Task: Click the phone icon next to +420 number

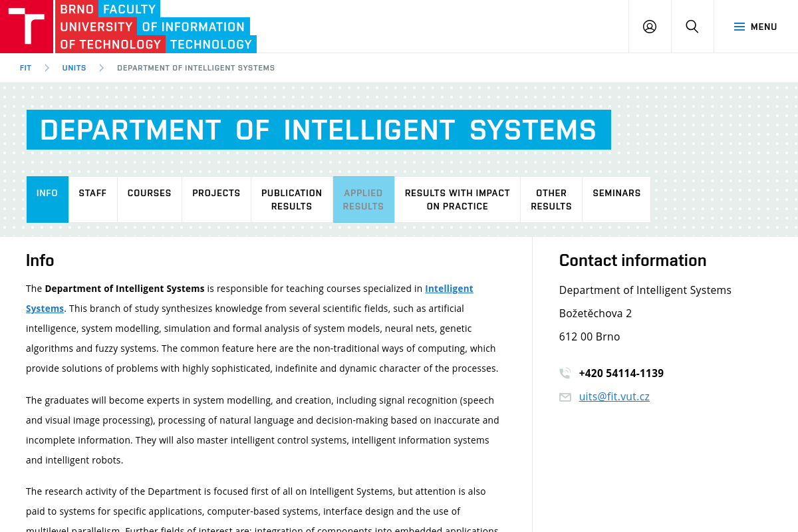Action: (565, 373)
